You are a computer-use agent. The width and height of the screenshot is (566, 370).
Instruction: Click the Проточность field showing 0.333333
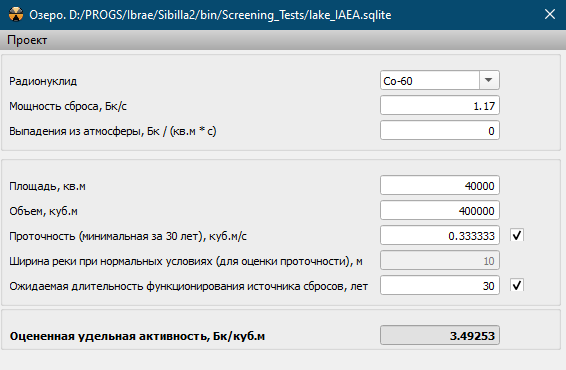coord(440,235)
